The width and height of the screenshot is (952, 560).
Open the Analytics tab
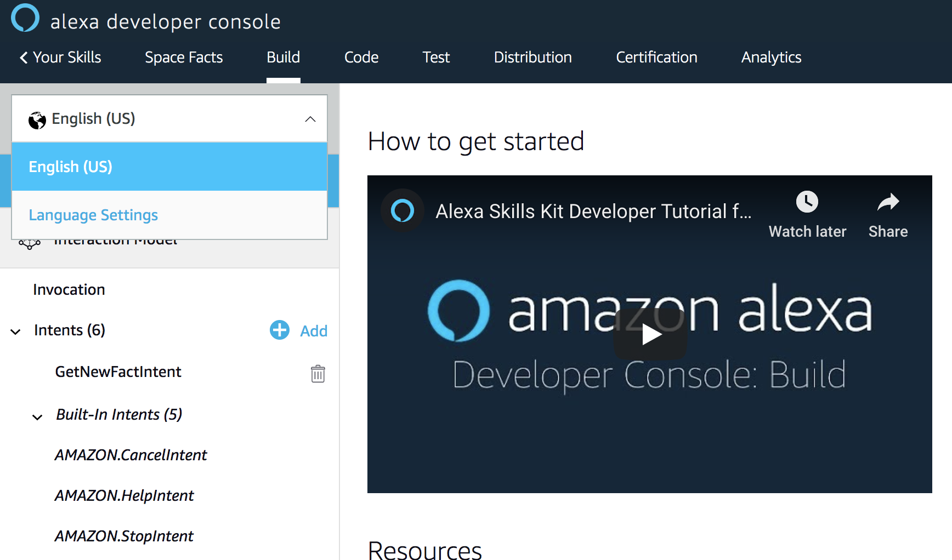pos(770,57)
